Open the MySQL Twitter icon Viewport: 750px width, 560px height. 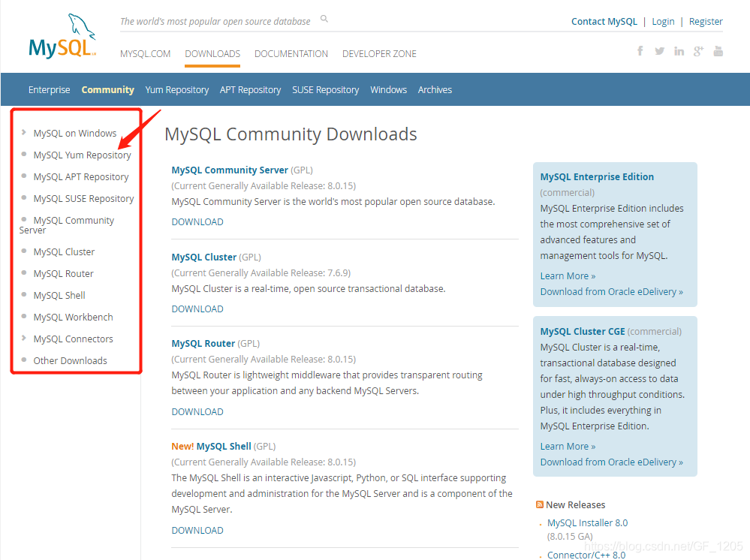660,51
